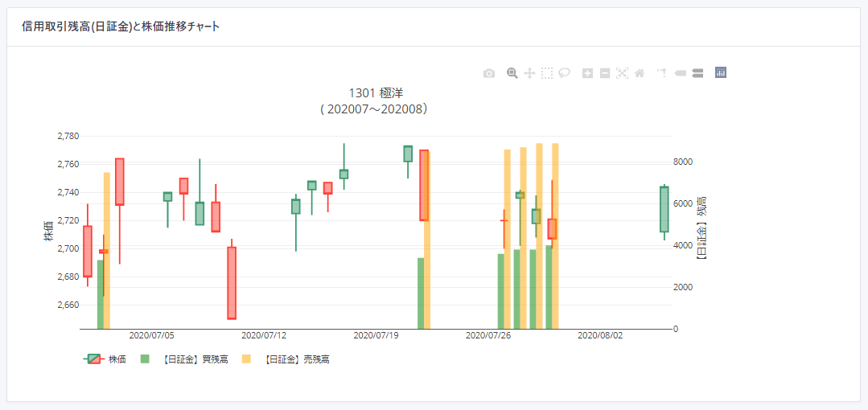This screenshot has height=410, width=868.
Task: Enable show closest data on hover
Action: click(x=680, y=73)
